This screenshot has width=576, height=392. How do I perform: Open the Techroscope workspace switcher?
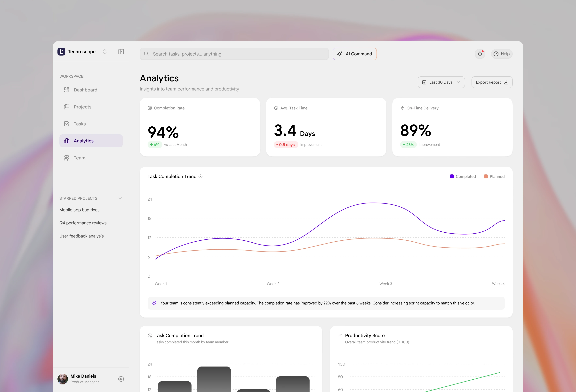click(x=105, y=52)
